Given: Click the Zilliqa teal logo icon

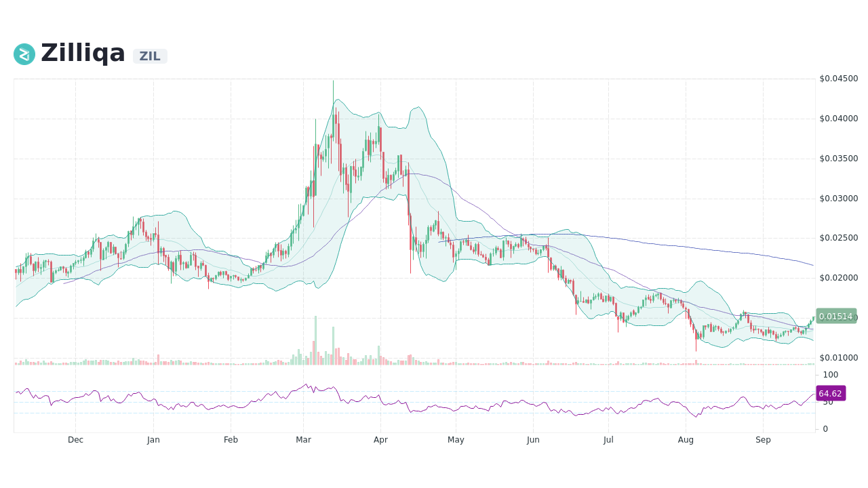Looking at the screenshot, I should pos(24,54).
